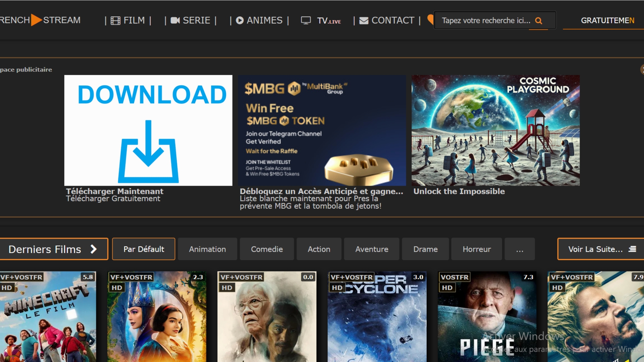Image resolution: width=644 pixels, height=362 pixels.
Task: Click the video camera SERIE icon
Action: 175,21
